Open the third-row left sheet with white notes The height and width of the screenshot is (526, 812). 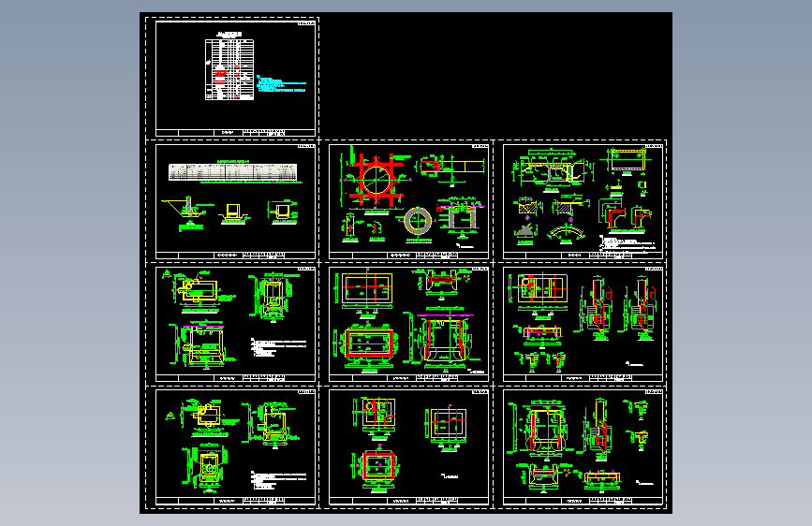point(235,325)
